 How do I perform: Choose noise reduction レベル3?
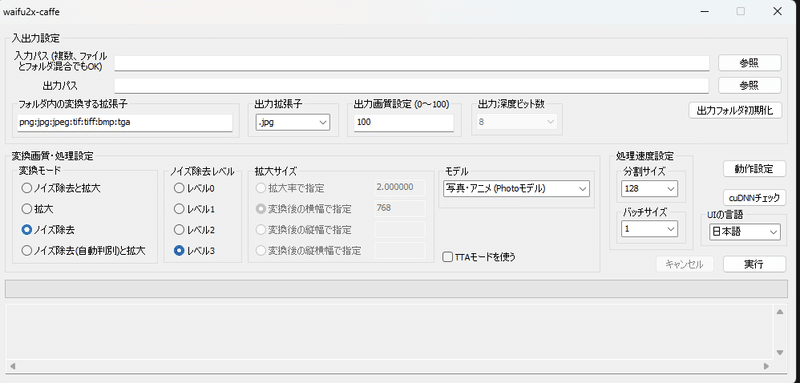pyautogui.click(x=194, y=250)
